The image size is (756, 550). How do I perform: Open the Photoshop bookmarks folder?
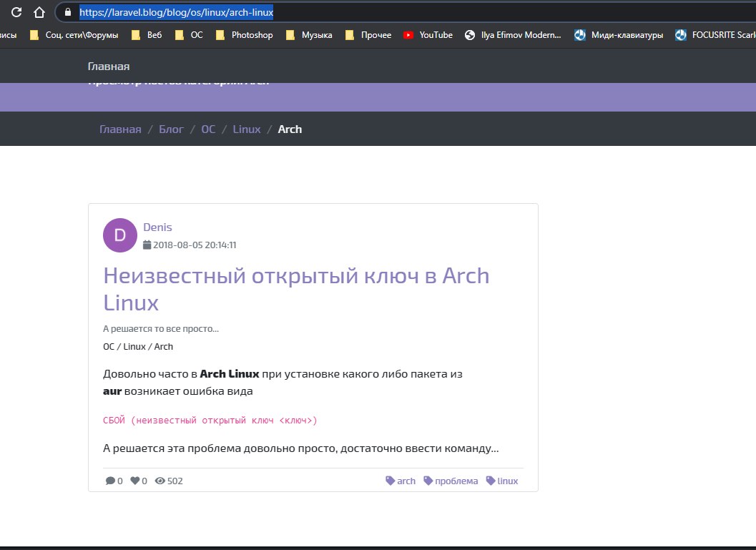[245, 35]
